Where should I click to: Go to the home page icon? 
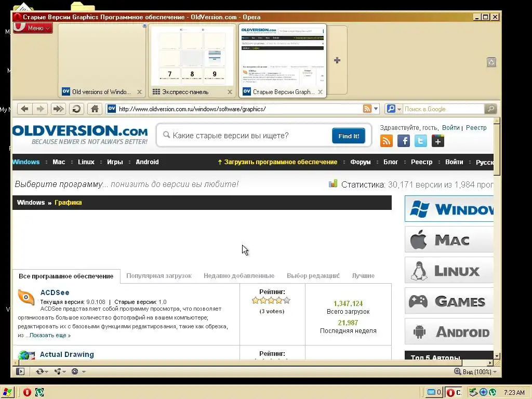95,109
